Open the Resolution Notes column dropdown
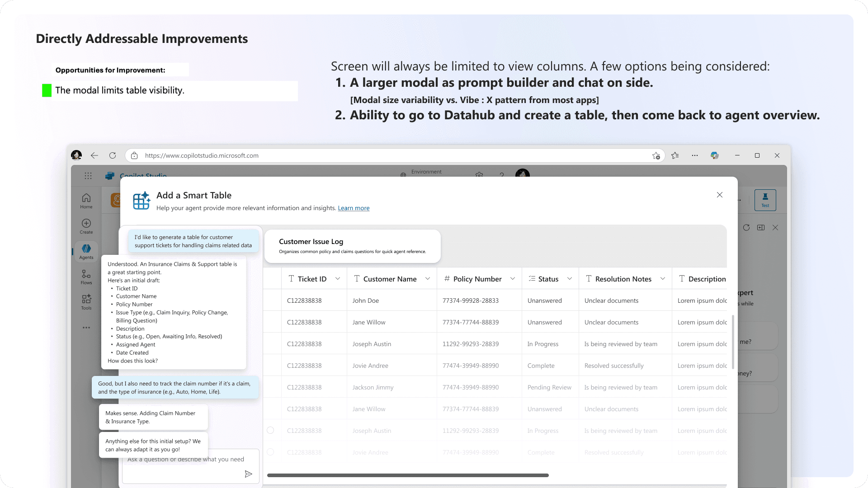Image resolution: width=868 pixels, height=488 pixels. click(x=663, y=279)
